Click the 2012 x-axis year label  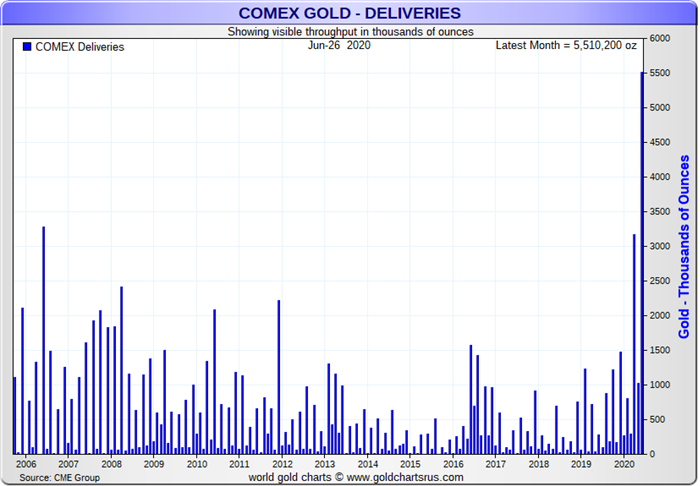(282, 464)
